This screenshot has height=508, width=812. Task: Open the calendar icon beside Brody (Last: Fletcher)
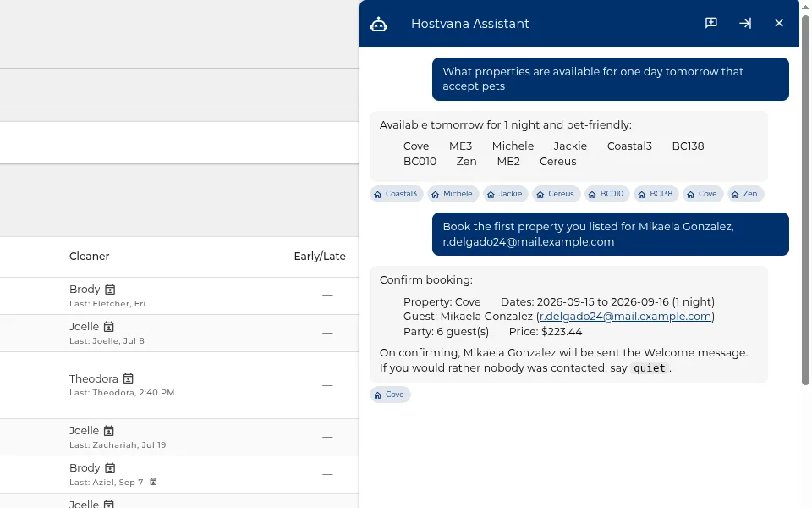(x=110, y=290)
